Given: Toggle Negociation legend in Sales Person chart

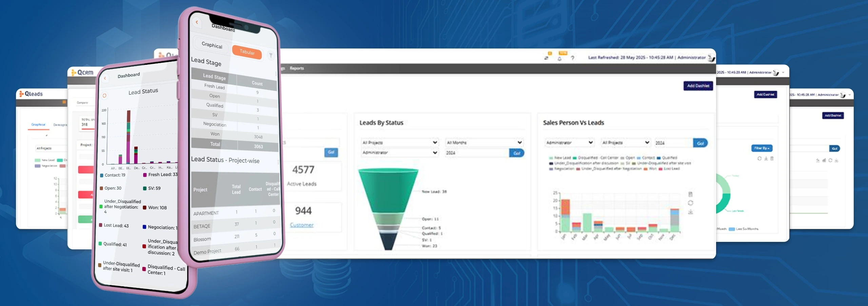Looking at the screenshot, I should [561, 169].
